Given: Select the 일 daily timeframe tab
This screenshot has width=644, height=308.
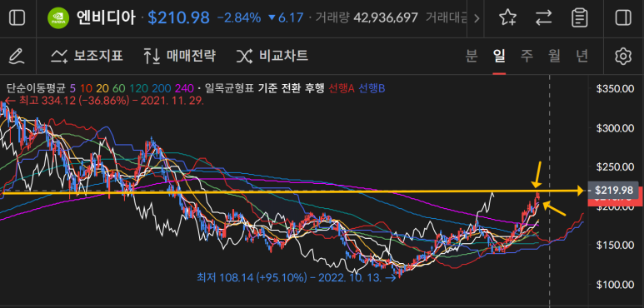Looking at the screenshot, I should pos(499,56).
